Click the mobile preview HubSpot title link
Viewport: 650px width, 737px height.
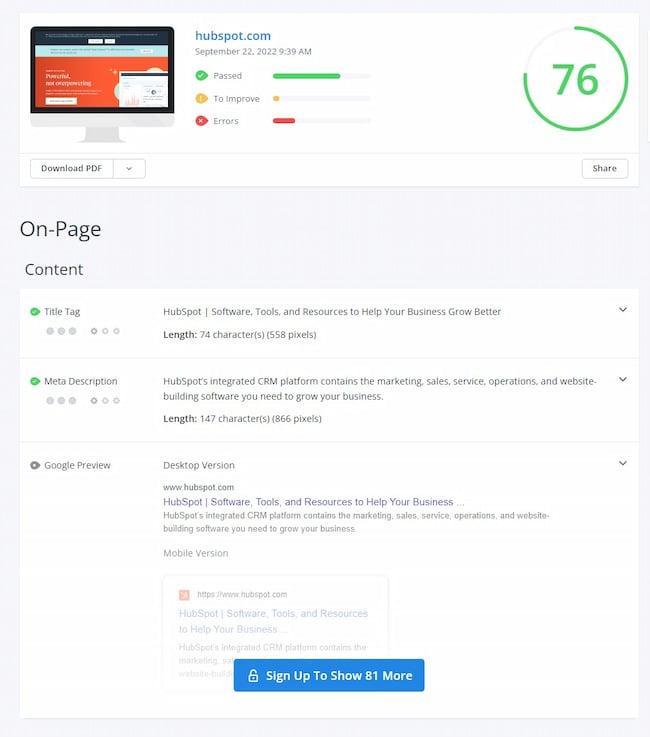(x=273, y=621)
